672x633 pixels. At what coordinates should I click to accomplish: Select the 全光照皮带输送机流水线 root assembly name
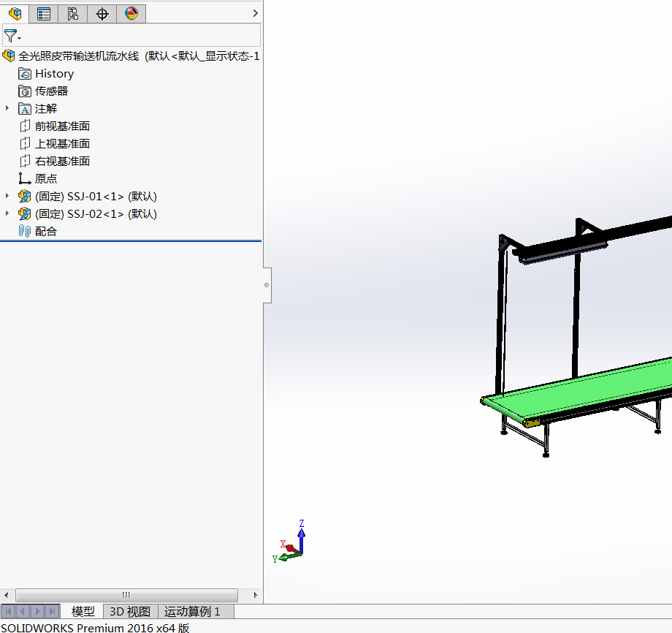coord(79,56)
